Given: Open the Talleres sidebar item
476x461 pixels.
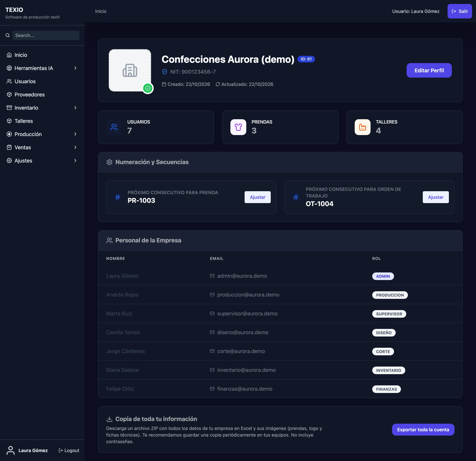Looking at the screenshot, I should [x=42, y=121].
